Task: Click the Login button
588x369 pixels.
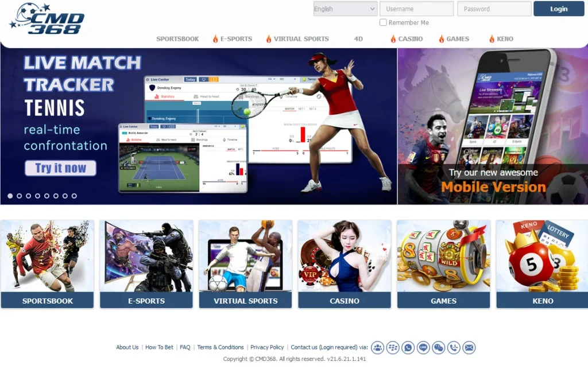Action: pos(558,9)
